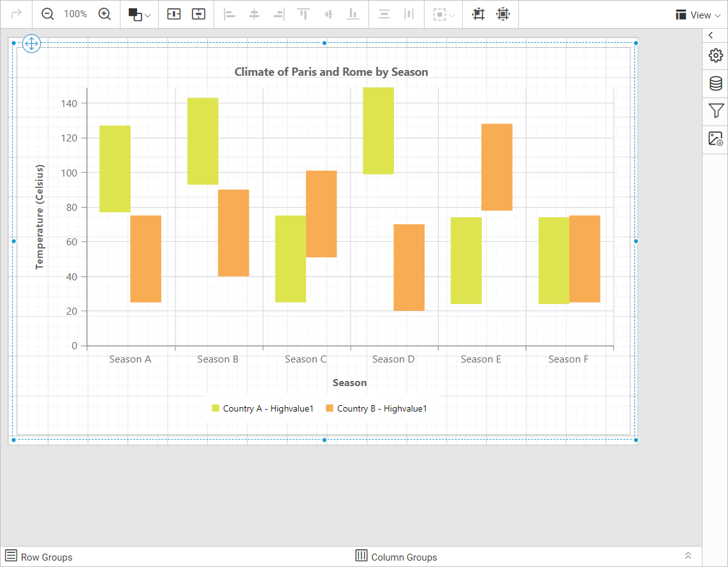The width and height of the screenshot is (728, 567).
Task: Open the filter funnel panel
Action: tap(715, 111)
